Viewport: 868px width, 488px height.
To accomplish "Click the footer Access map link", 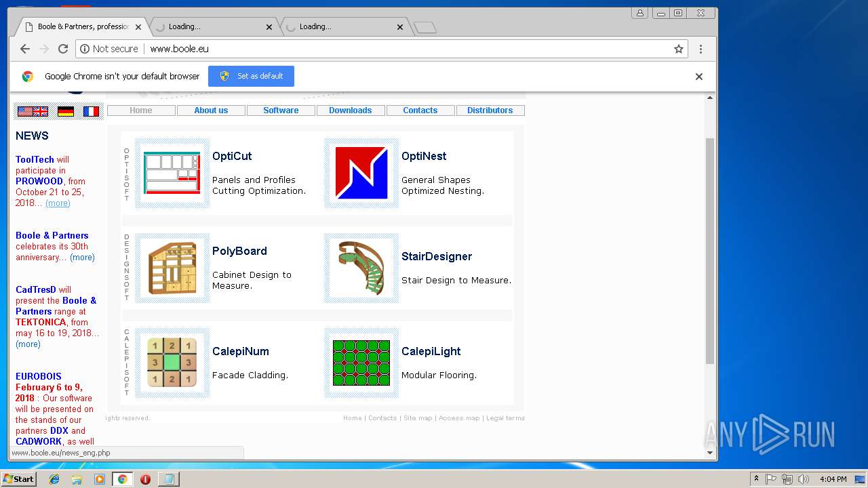I will tap(459, 418).
